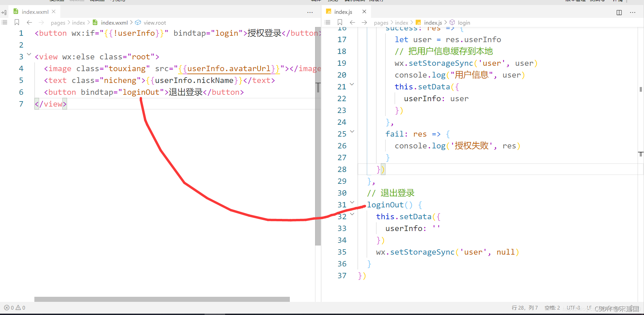Click the horizontal scrollbar of wxml editor

[x=162, y=299]
